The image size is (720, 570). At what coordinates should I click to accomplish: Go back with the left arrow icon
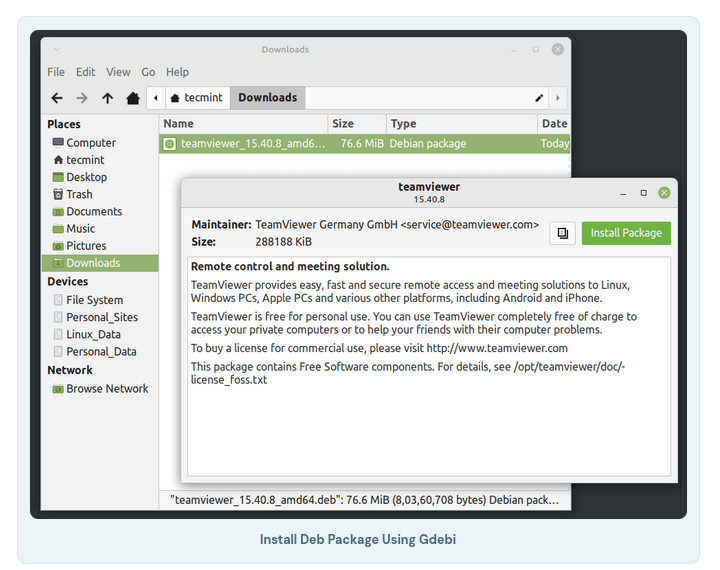click(x=57, y=98)
